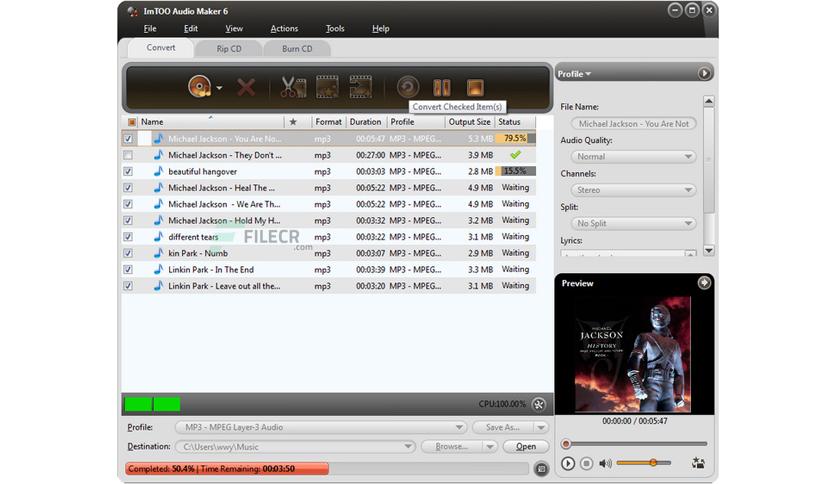Image resolution: width=836 pixels, height=484 pixels.
Task: Toggle beautiful hangover checkbox
Action: (128, 172)
